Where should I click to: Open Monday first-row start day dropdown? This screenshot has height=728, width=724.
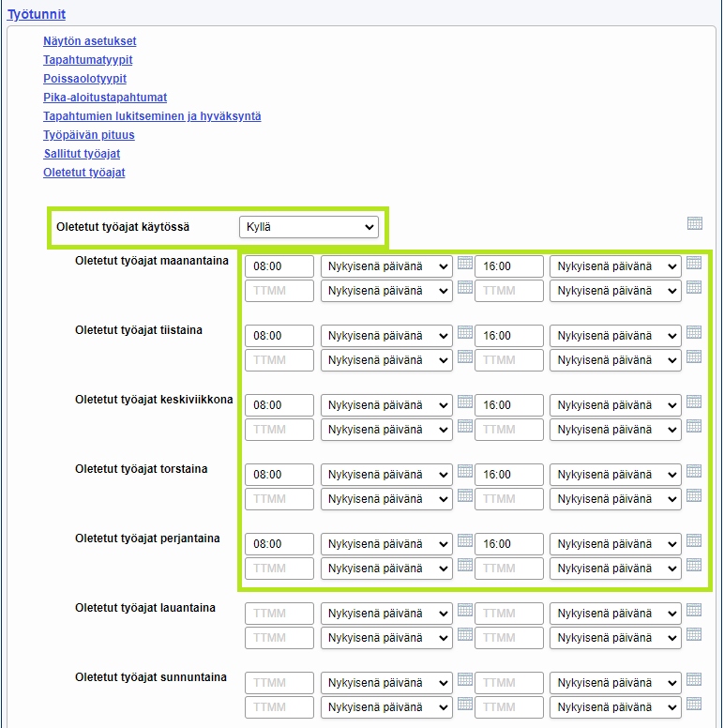pos(386,266)
